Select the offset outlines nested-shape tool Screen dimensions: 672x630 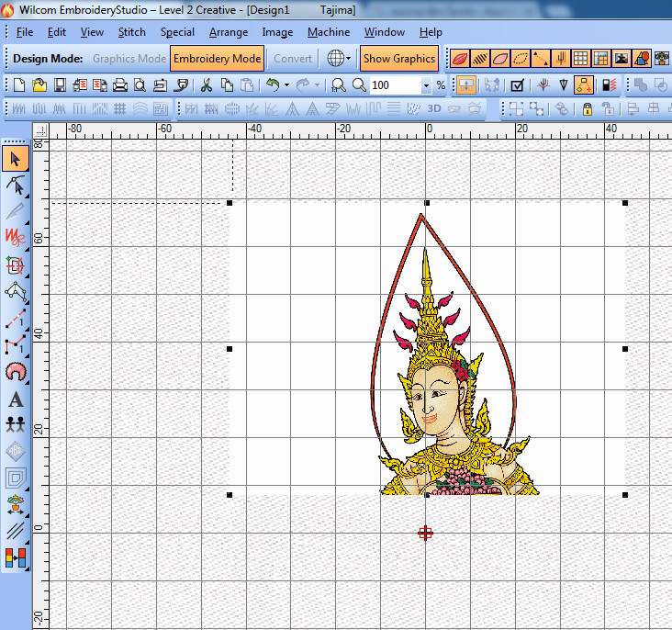tap(16, 478)
